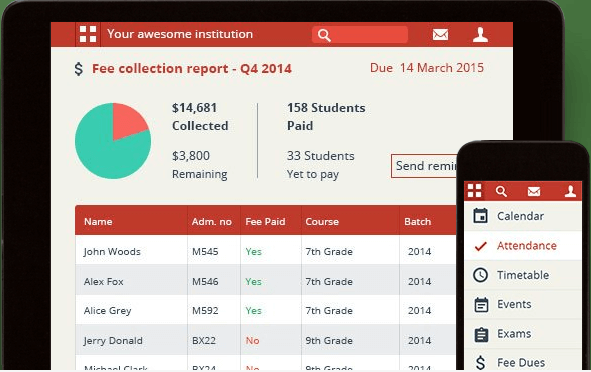Tap the user profile icon on phone
The image size is (591, 372).
570,191
